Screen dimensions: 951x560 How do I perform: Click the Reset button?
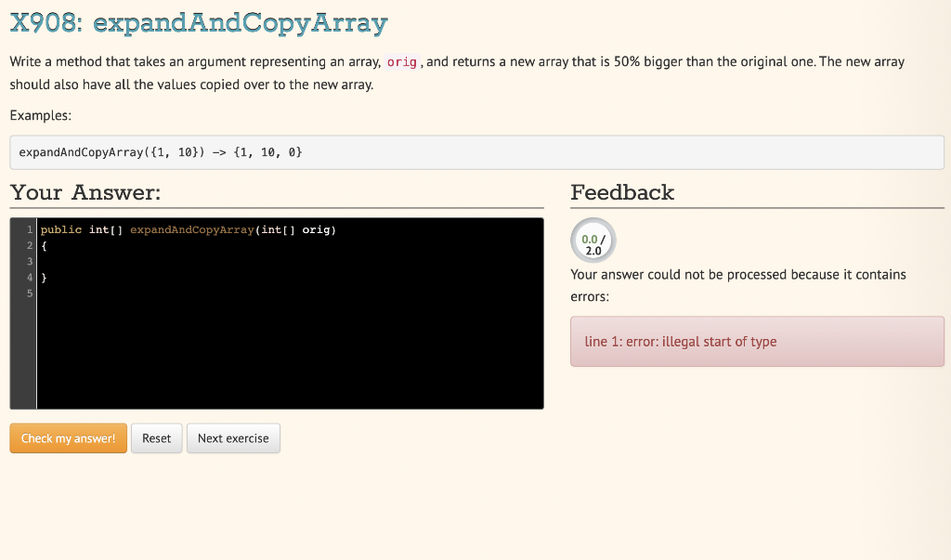[x=156, y=437]
